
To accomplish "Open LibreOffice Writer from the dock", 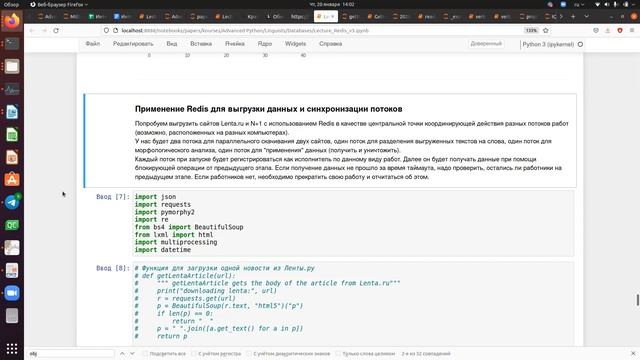I will tap(12, 111).
